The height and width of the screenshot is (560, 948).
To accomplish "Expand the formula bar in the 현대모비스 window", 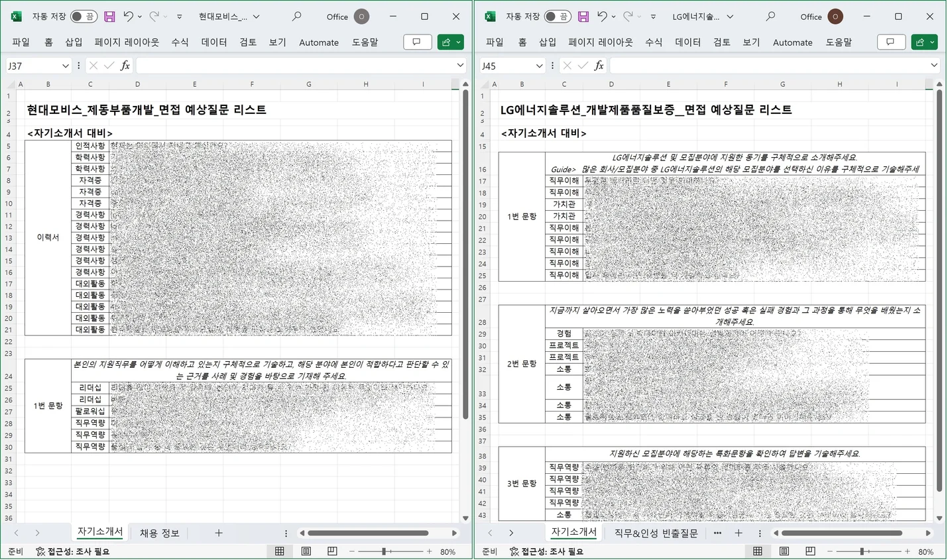I will click(x=460, y=65).
